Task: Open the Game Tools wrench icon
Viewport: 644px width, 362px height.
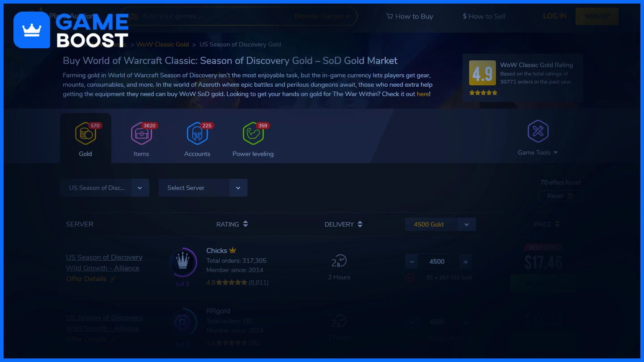Action: [x=538, y=131]
